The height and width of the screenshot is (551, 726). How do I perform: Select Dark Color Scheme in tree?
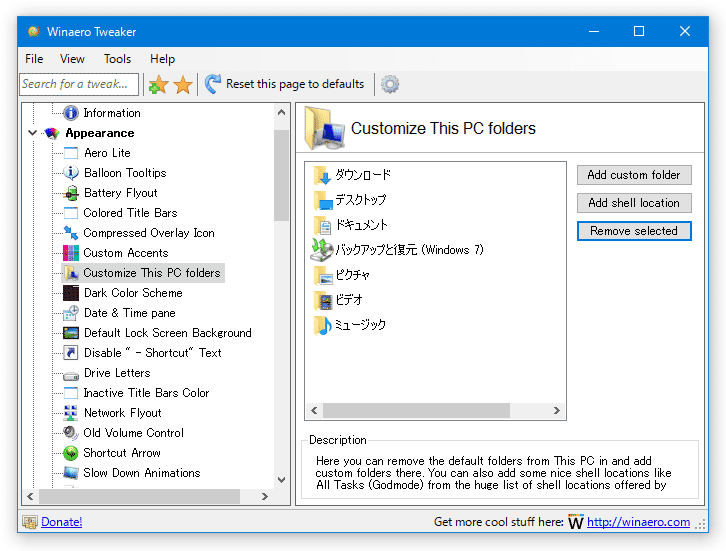tap(133, 293)
